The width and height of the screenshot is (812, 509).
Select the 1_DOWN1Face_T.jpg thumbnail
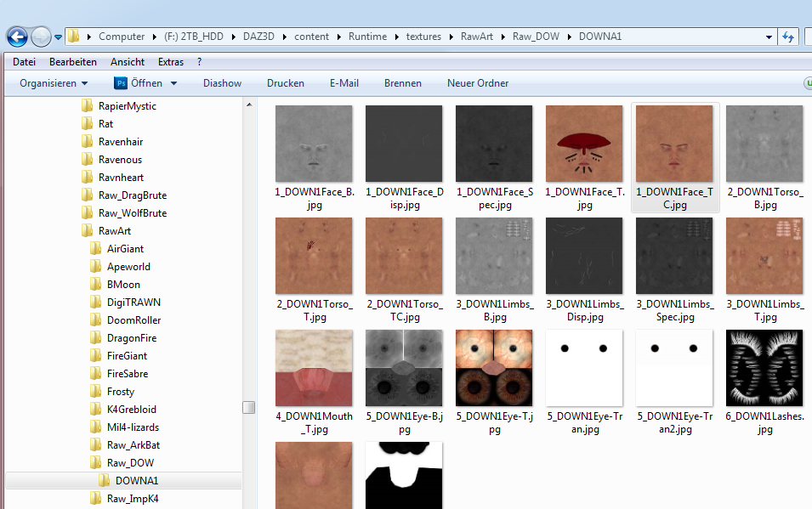click(584, 144)
